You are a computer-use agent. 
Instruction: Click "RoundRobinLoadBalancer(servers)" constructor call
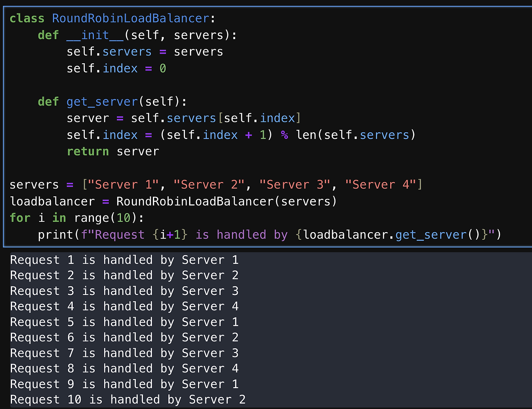pyautogui.click(x=227, y=201)
